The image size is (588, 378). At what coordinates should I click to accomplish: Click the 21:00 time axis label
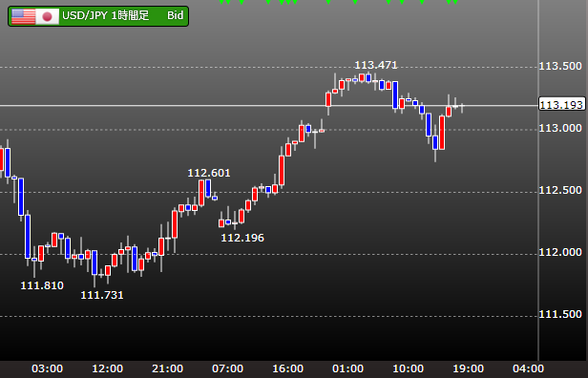[x=168, y=368]
